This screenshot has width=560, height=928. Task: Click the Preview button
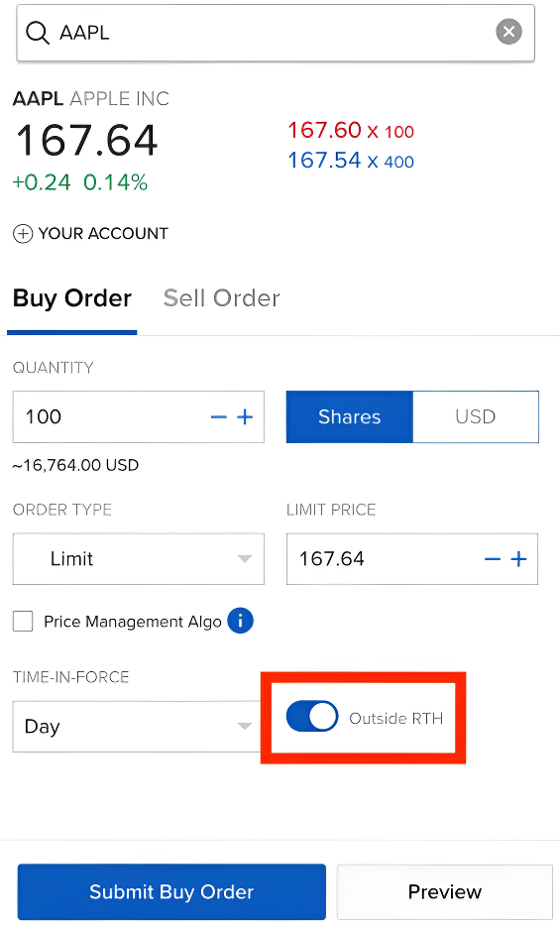tap(445, 891)
